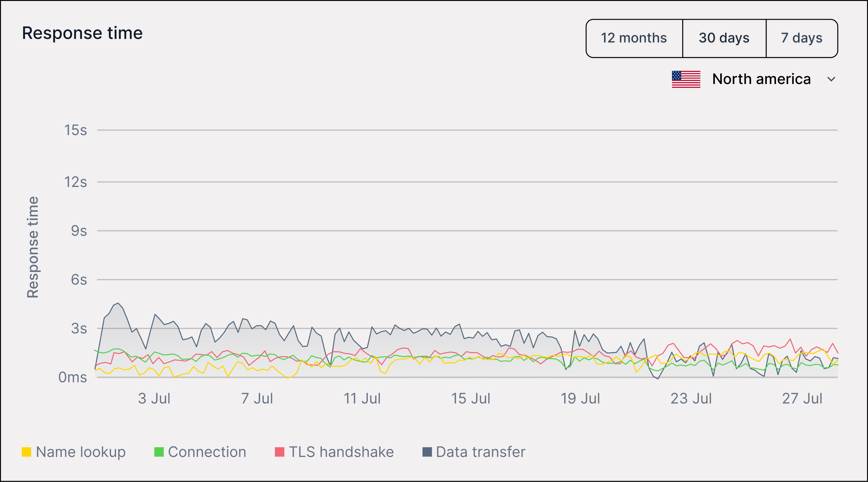
Task: Click the 15 Jul x-axis label
Action: [x=471, y=398]
